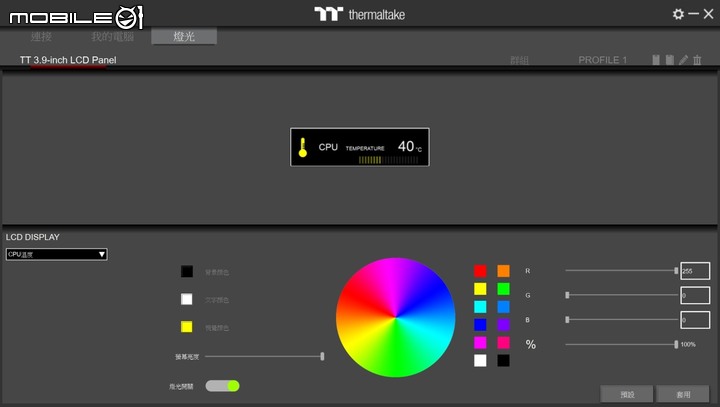The height and width of the screenshot is (407, 720).
Task: Select the white text color swatch
Action: click(186, 299)
